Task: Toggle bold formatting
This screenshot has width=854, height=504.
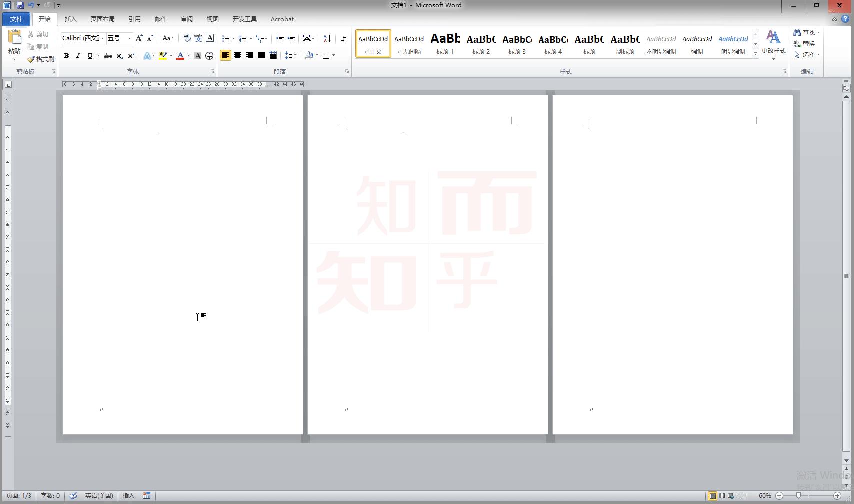Action: point(66,56)
